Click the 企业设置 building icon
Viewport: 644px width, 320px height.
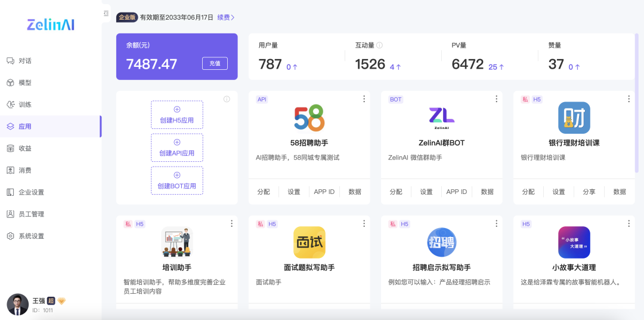click(11, 192)
